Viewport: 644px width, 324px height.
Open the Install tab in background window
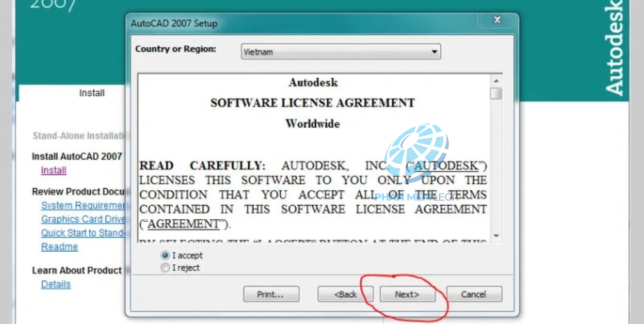(92, 93)
